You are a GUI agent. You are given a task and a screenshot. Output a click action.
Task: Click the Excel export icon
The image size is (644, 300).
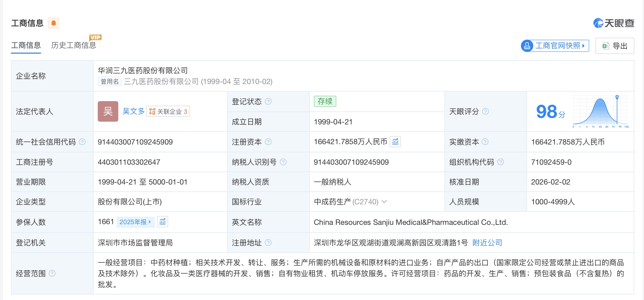coord(606,46)
